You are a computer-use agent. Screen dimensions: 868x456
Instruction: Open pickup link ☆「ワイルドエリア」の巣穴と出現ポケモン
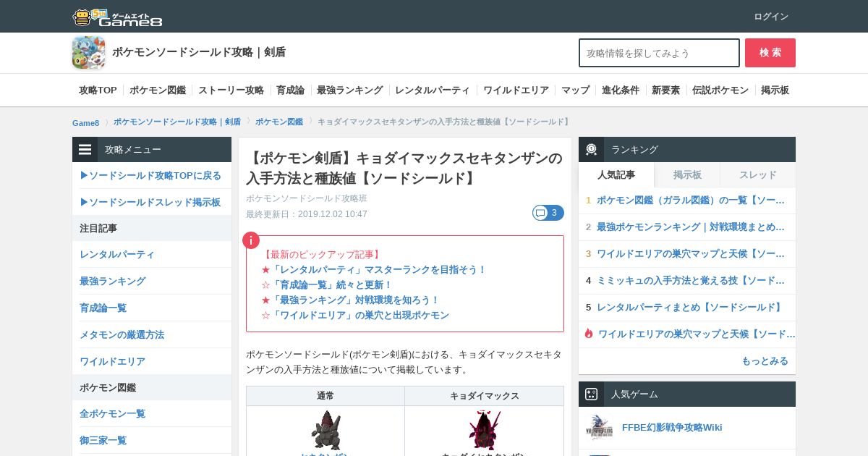tap(355, 315)
